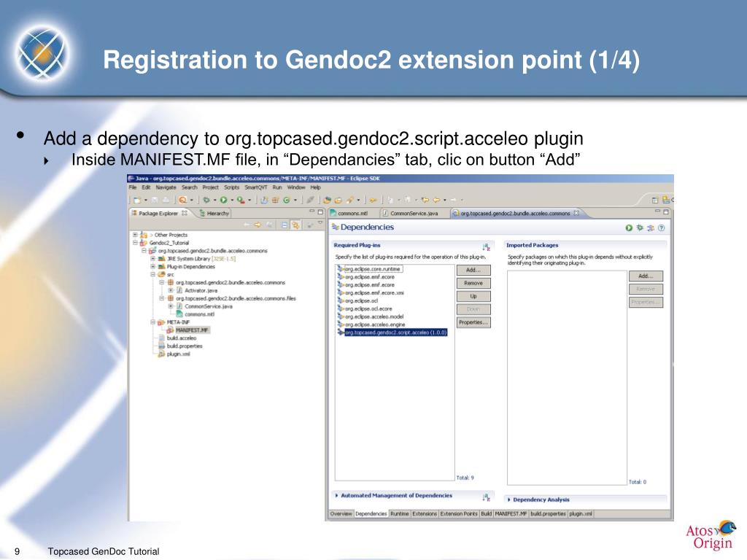Close the org.topcased.gendoc2.bundle.acceleo.commons editor tab
The width and height of the screenshot is (747, 560).
[576, 213]
